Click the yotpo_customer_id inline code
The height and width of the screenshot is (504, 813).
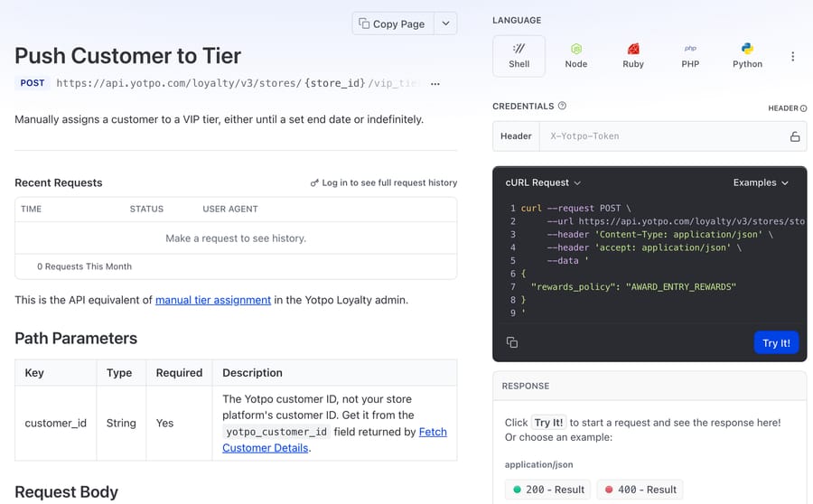click(276, 432)
